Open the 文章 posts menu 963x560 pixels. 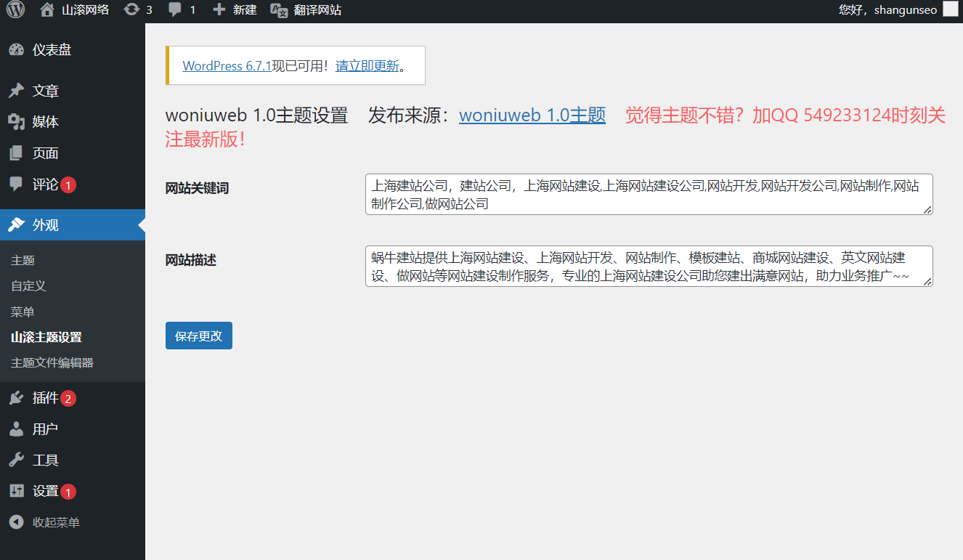[x=45, y=91]
